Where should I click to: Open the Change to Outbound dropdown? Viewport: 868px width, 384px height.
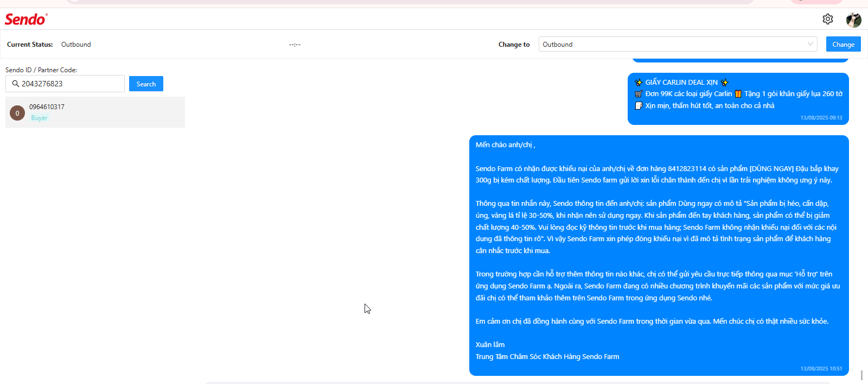678,44
